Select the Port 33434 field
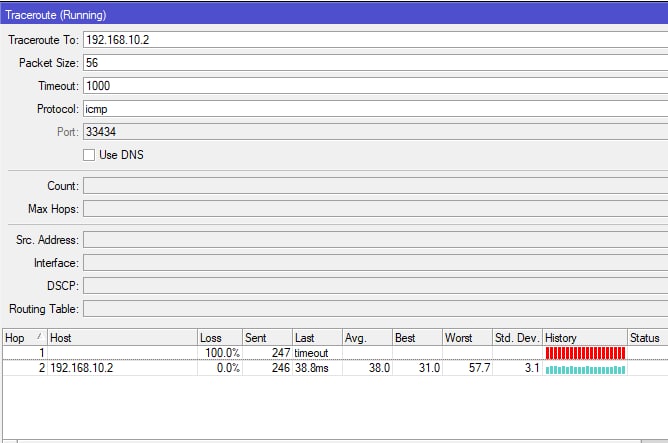The image size is (668, 443). [x=375, y=132]
